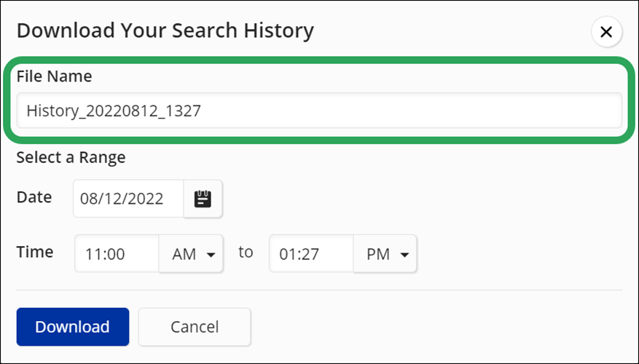Expand the PM period dropdown

[385, 254]
